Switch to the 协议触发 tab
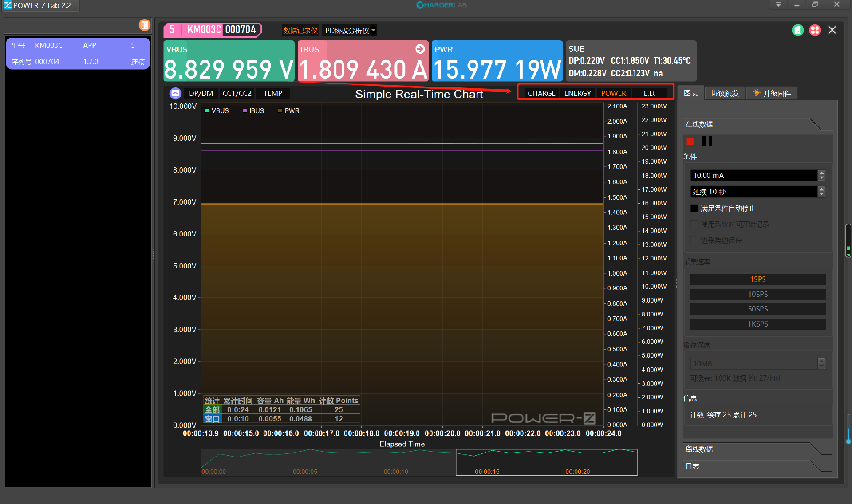852x504 pixels. click(x=725, y=93)
